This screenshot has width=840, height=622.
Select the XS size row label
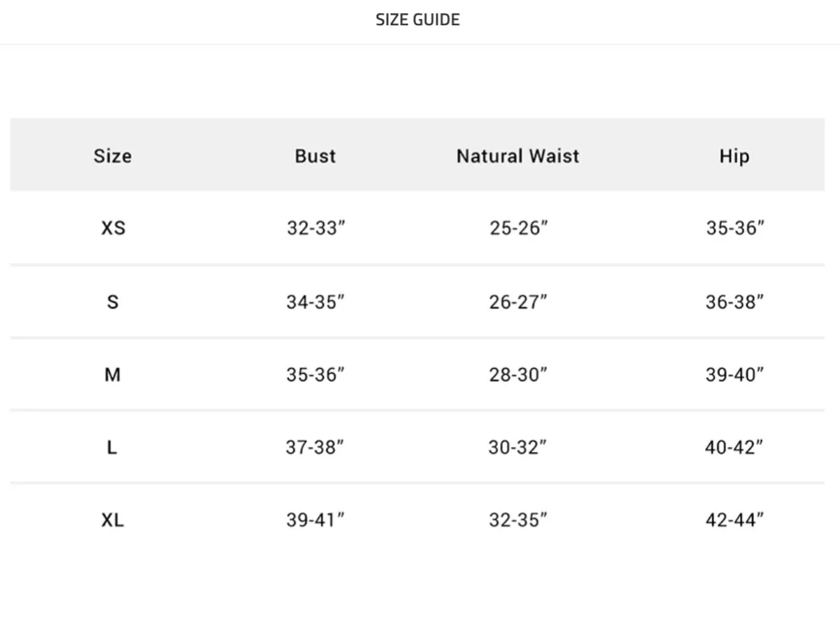pos(113,228)
